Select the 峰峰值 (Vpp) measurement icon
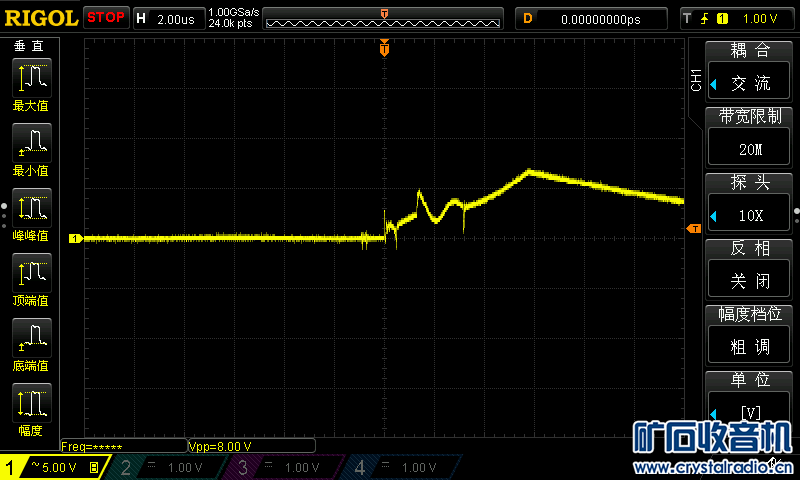The width and height of the screenshot is (800, 480). (31, 208)
